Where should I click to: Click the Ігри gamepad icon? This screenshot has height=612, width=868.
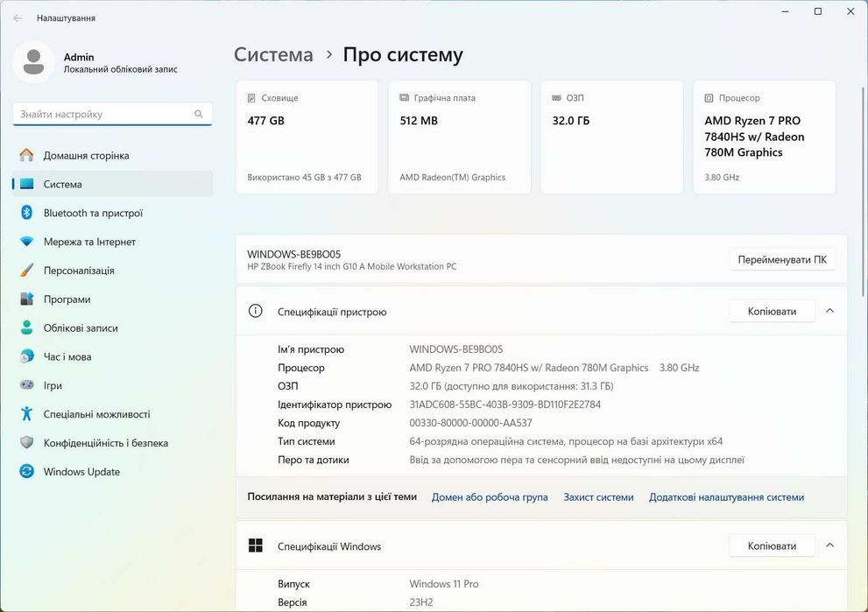(26, 385)
